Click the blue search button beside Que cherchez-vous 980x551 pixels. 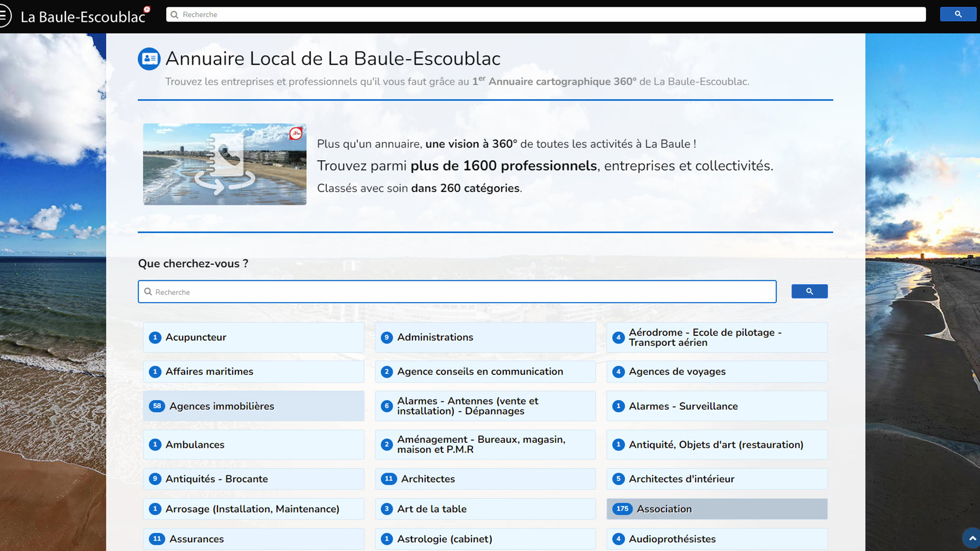point(810,291)
